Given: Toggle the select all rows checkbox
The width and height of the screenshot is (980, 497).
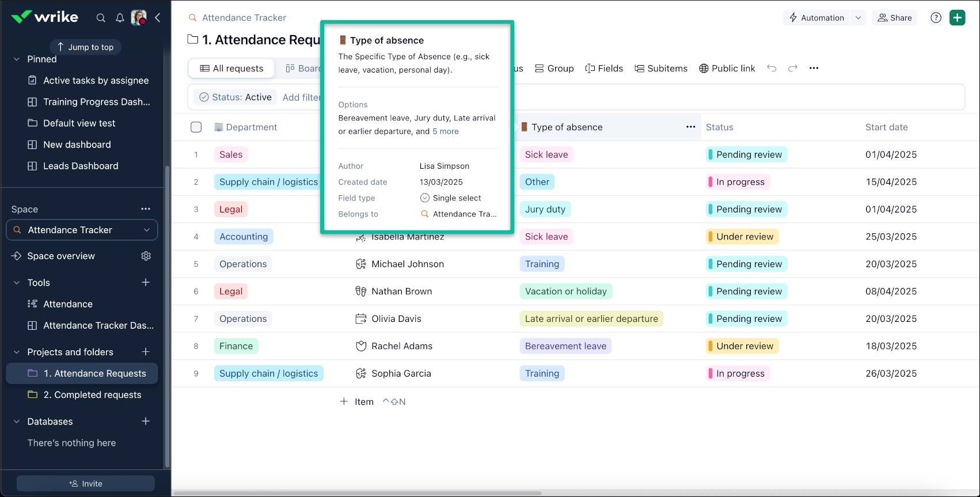Looking at the screenshot, I should [196, 127].
